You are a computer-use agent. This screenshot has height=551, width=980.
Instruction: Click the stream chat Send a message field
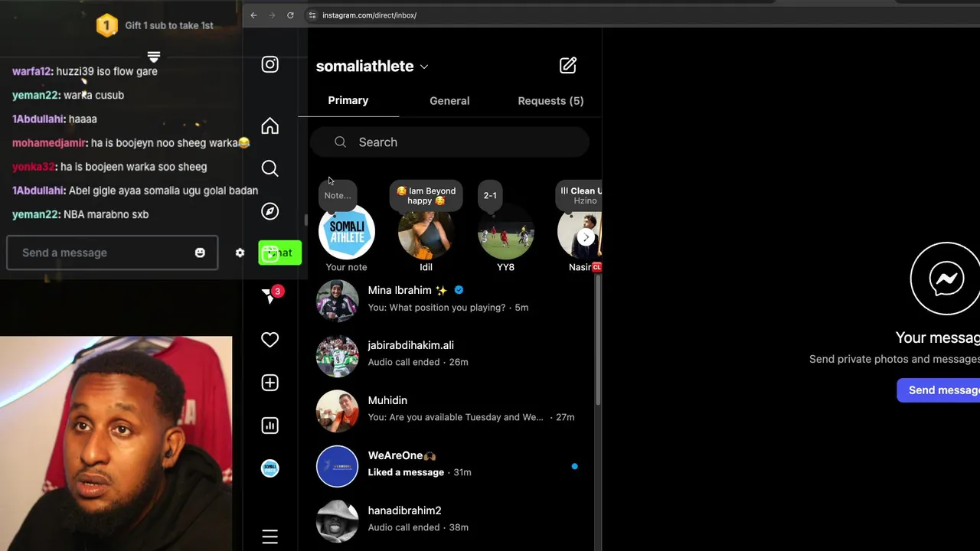[112, 253]
